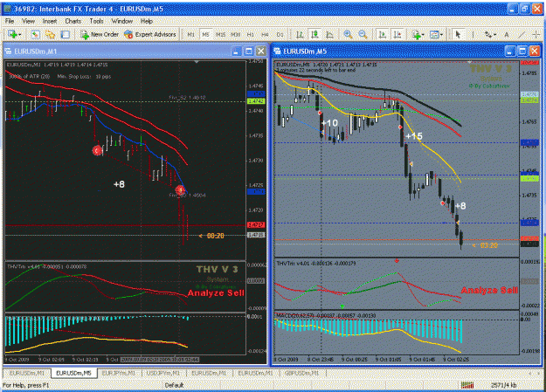This screenshot has width=546, height=392.
Task: Select the cursor arrow tool
Action: click(458, 34)
